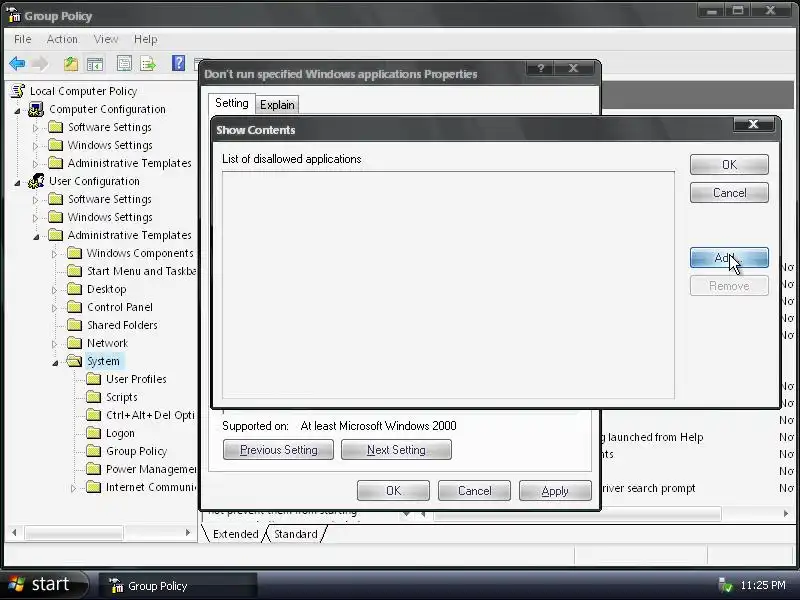Expand the Windows Components tree node
Image resolution: width=800 pixels, height=600 pixels.
54,254
